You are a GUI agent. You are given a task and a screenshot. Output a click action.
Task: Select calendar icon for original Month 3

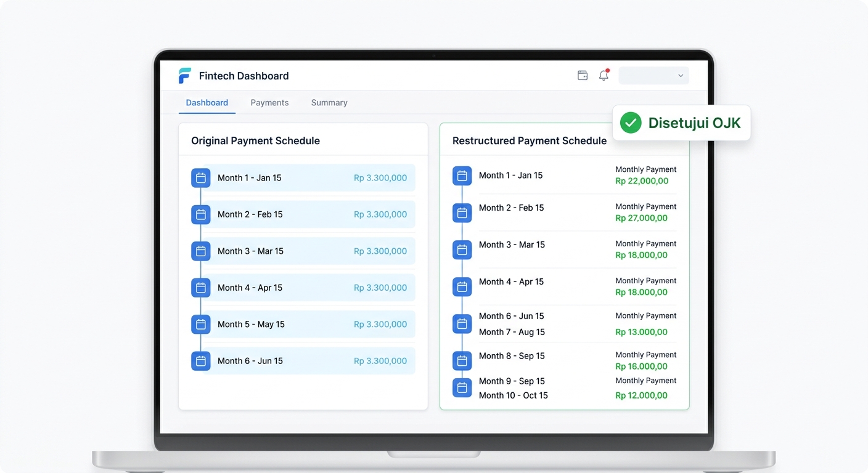pyautogui.click(x=201, y=251)
